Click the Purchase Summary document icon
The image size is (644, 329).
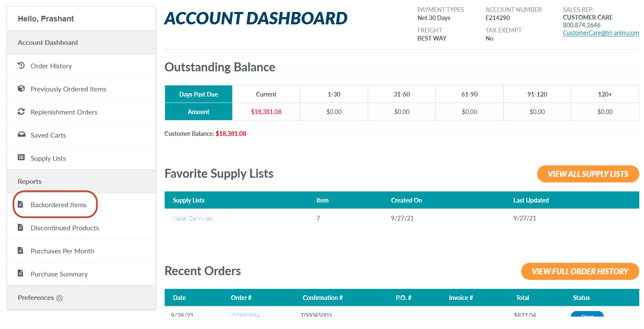[21, 274]
